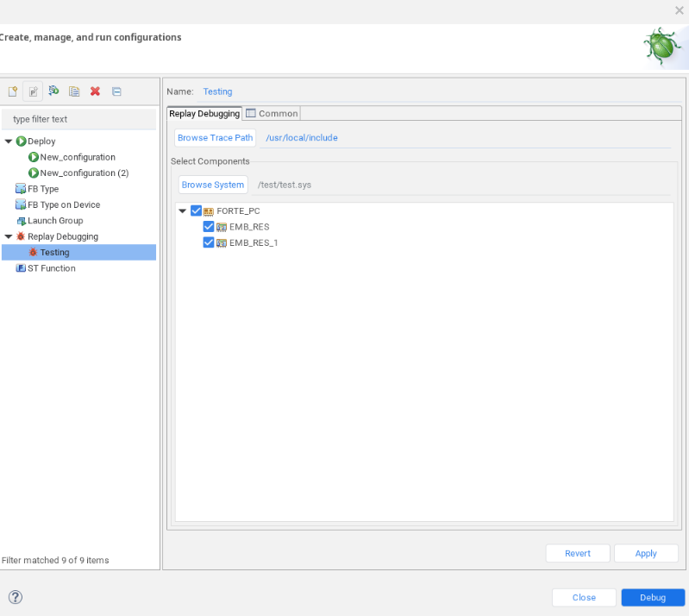Image resolution: width=689 pixels, height=616 pixels.
Task: Select the Launch Group configuration type
Action: coord(55,221)
